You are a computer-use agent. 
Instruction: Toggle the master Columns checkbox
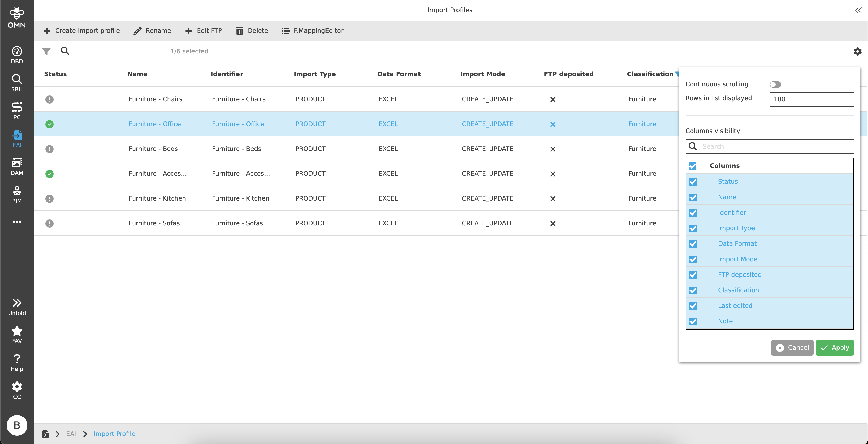tap(692, 166)
